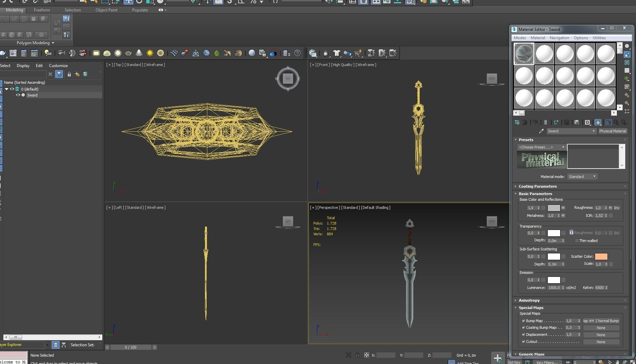Click the Go to Parent icon
Image resolution: width=636 pixels, height=364 pixels.
coord(616,123)
